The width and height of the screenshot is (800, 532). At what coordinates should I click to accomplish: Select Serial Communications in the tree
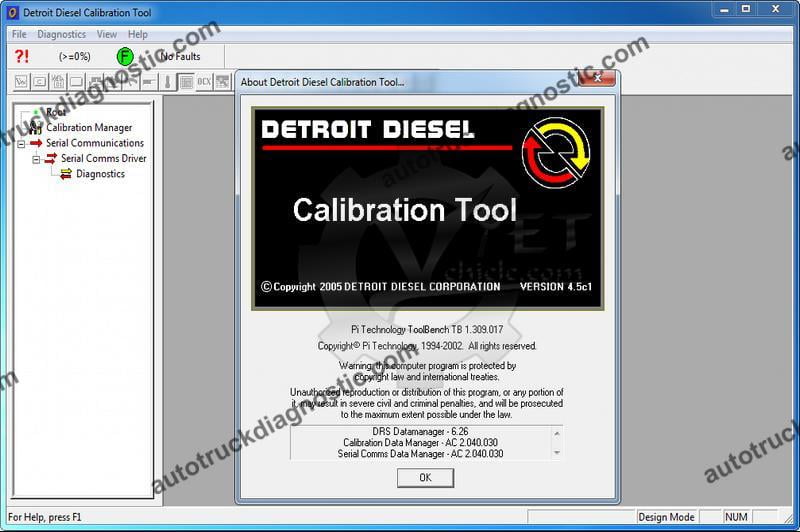[x=95, y=143]
